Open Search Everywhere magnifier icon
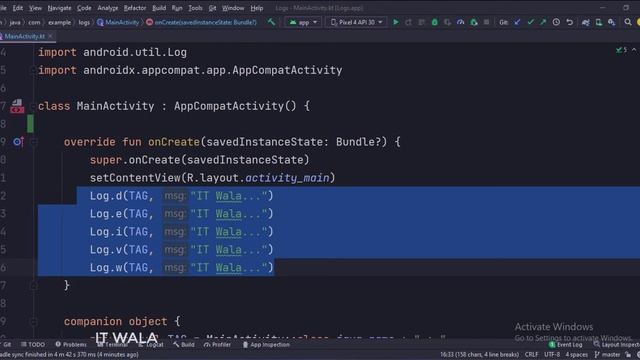The width and height of the screenshot is (640, 360). click(x=628, y=22)
